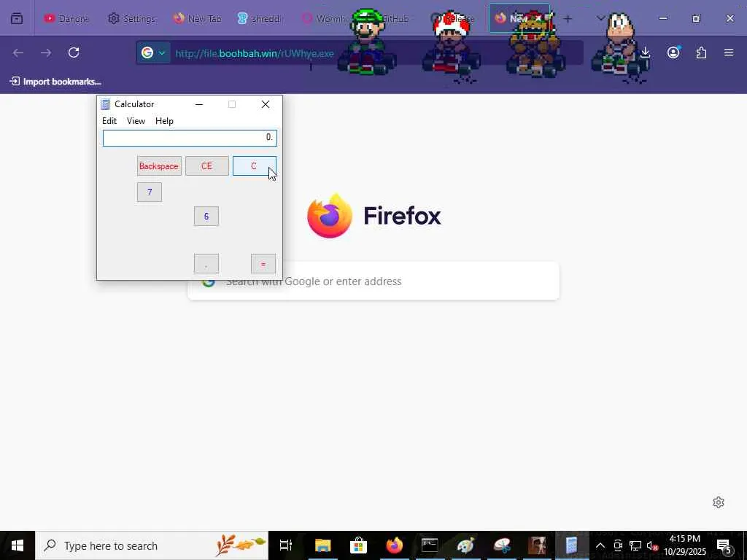747x560 pixels.
Task: Close the Calculator window
Action: click(x=266, y=104)
